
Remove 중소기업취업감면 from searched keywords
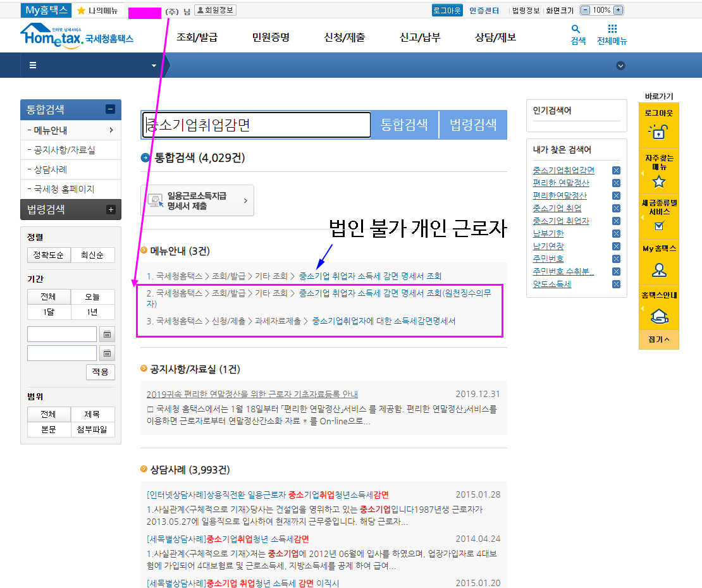(616, 171)
